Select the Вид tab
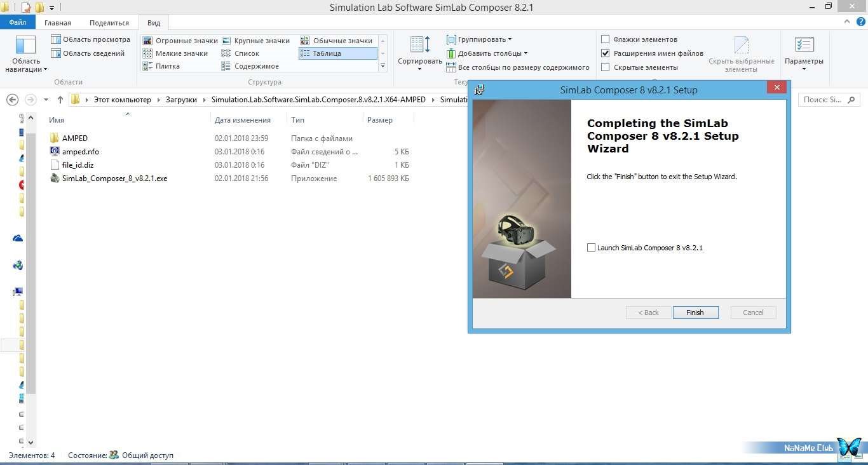This screenshot has height=465, width=868. 153,23
